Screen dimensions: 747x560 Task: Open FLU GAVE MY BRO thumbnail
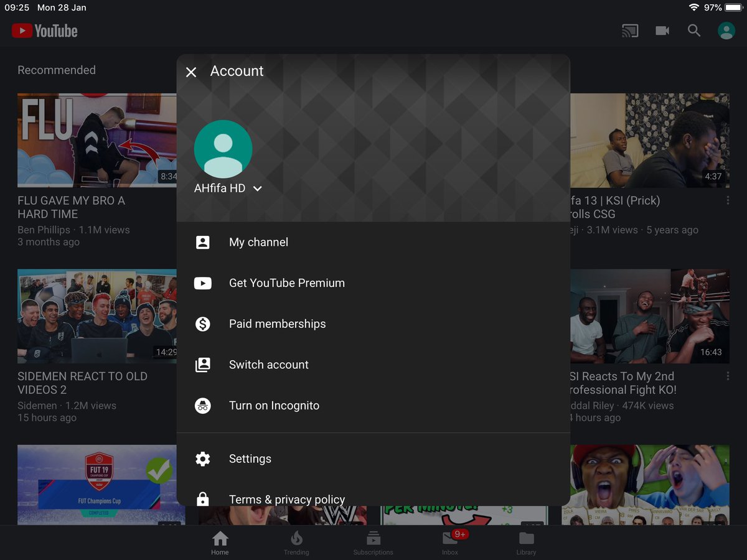[97, 140]
